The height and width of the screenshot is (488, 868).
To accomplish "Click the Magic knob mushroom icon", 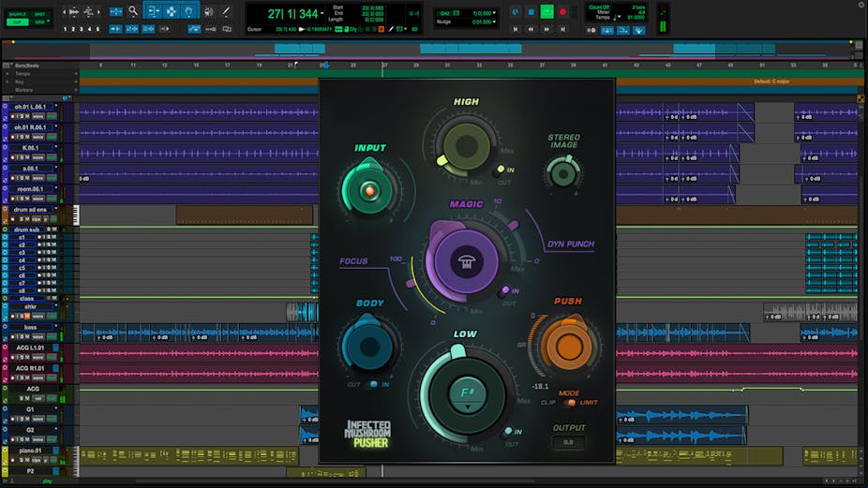I will tap(466, 264).
